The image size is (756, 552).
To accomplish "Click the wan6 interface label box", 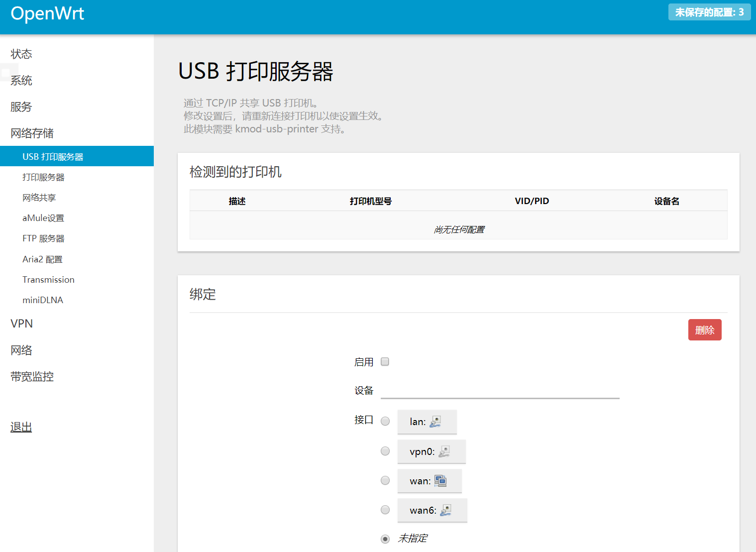I will pyautogui.click(x=432, y=510).
